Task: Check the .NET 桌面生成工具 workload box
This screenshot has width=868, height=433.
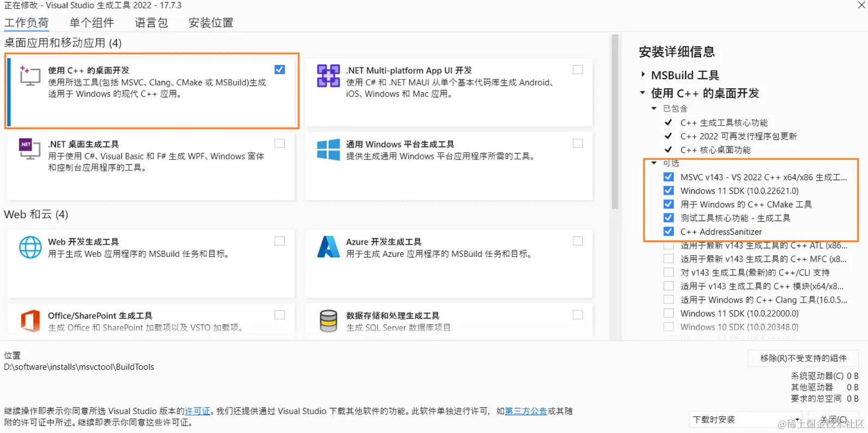Action: pos(279,144)
